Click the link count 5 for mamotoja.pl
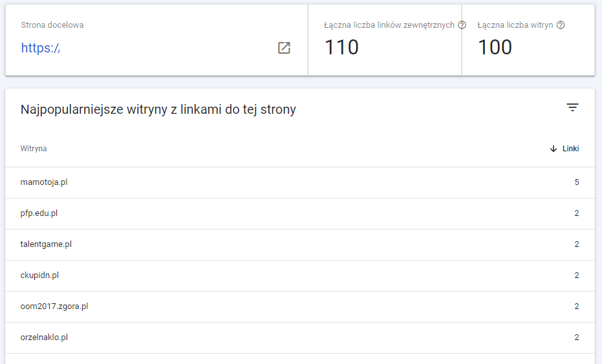 577,182
